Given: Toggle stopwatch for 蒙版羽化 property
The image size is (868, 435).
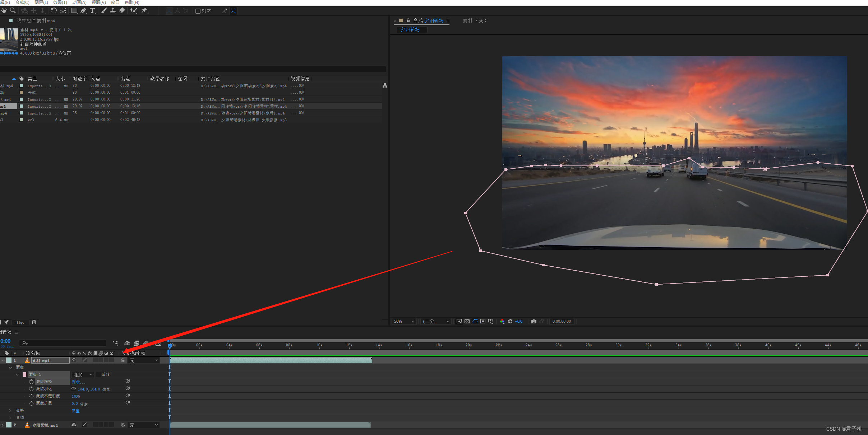Looking at the screenshot, I should click(32, 389).
